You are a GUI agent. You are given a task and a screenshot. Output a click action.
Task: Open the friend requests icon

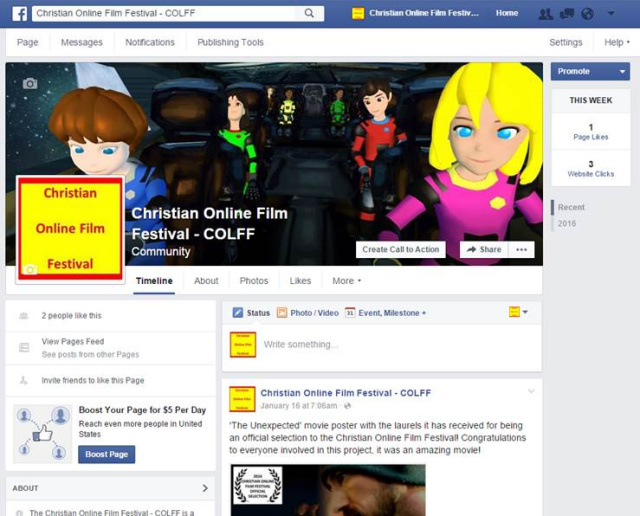pyautogui.click(x=545, y=14)
